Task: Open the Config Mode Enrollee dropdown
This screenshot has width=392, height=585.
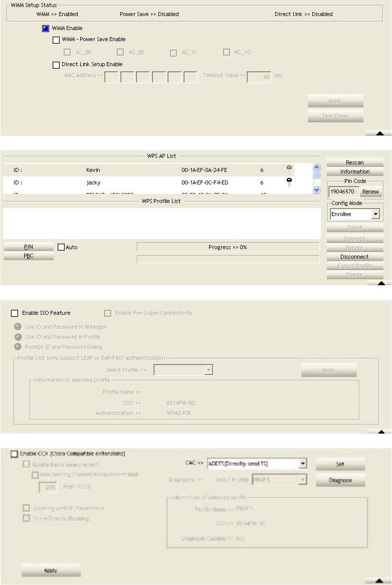Action: 375,214
